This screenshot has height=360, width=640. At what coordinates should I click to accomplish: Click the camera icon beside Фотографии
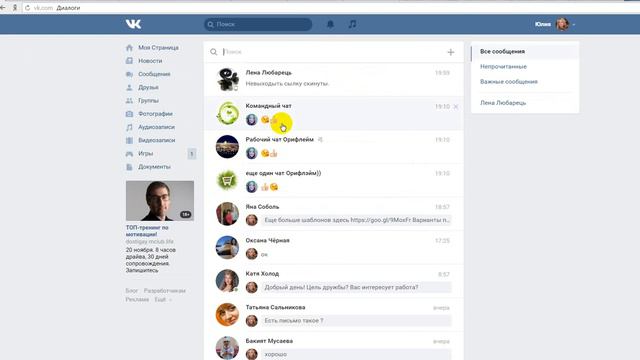click(129, 114)
